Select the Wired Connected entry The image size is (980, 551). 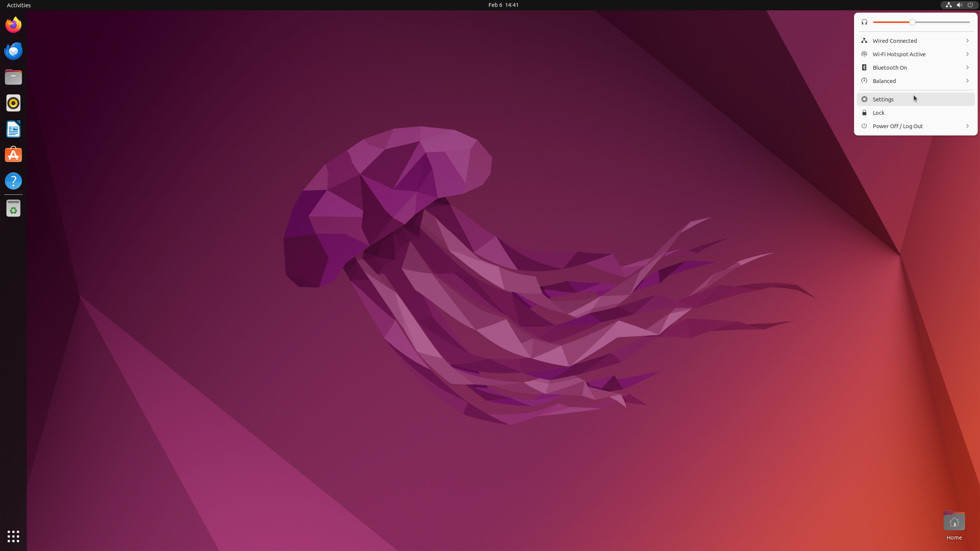916,41
